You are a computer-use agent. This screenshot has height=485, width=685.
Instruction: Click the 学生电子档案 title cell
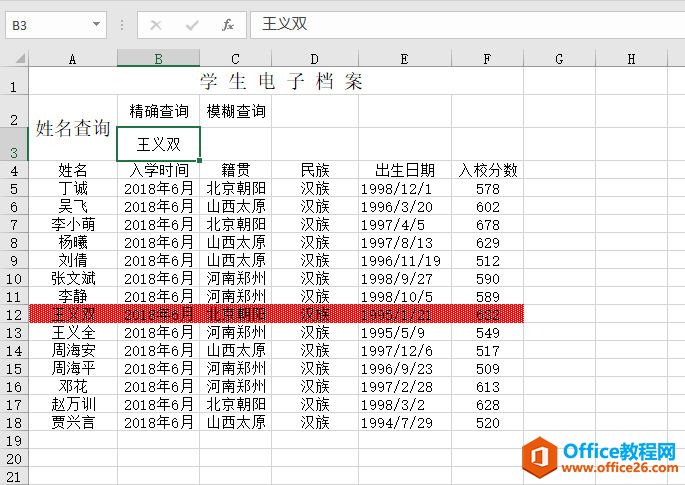coord(280,82)
